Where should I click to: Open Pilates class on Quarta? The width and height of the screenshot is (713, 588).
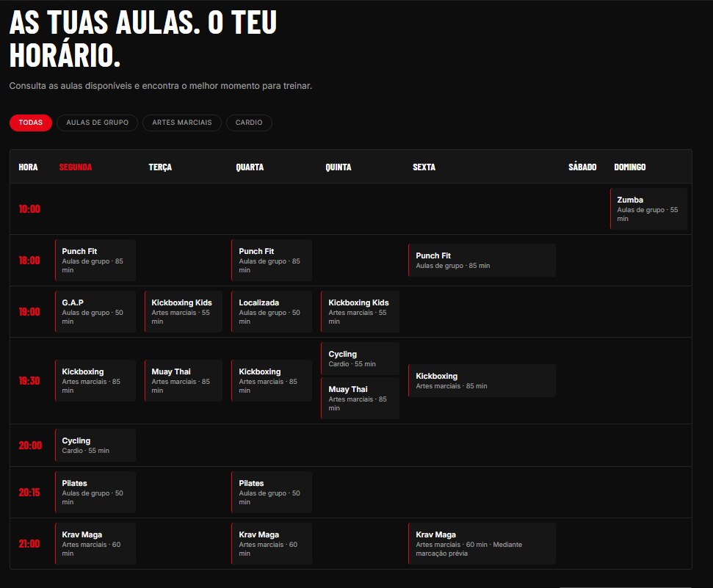pyautogui.click(x=272, y=492)
